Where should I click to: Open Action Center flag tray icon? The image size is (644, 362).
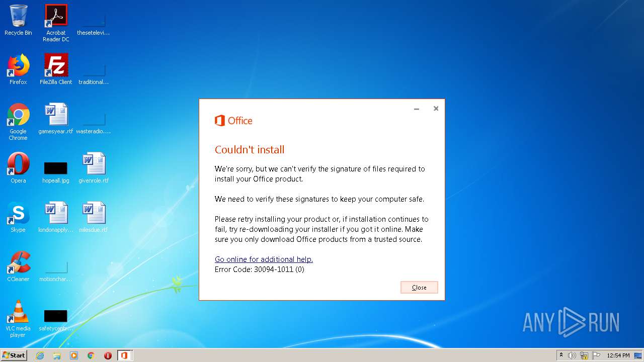[x=596, y=355]
